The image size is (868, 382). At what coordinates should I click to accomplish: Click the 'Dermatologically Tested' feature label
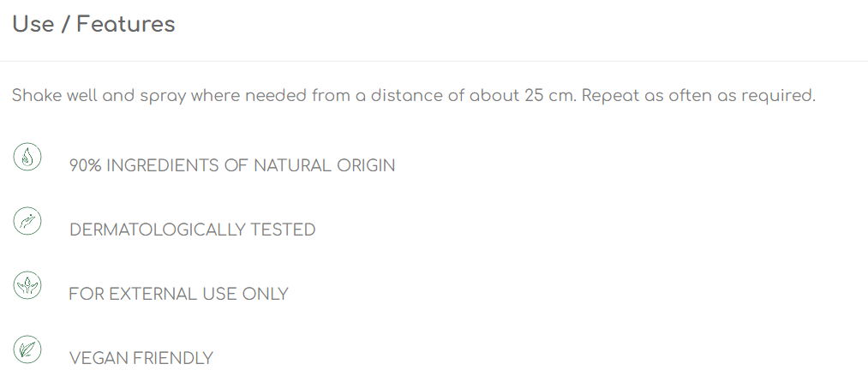pyautogui.click(x=192, y=230)
